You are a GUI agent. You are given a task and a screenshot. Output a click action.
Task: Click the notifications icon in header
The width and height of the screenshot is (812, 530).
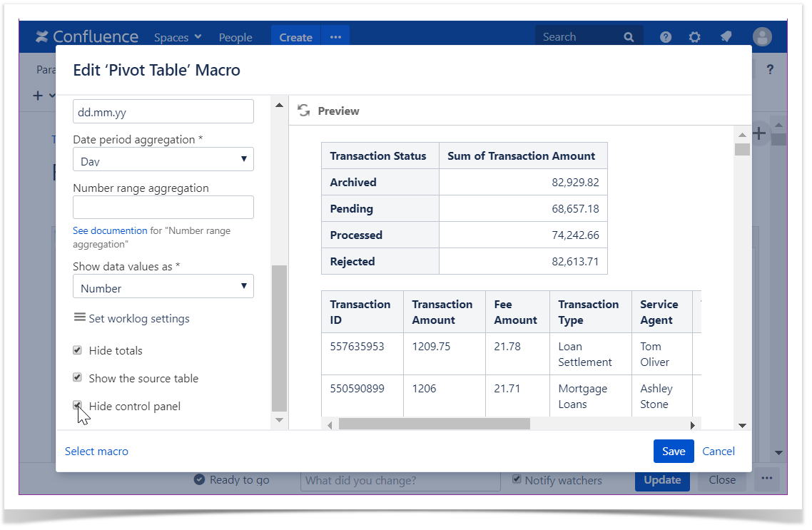click(x=726, y=37)
